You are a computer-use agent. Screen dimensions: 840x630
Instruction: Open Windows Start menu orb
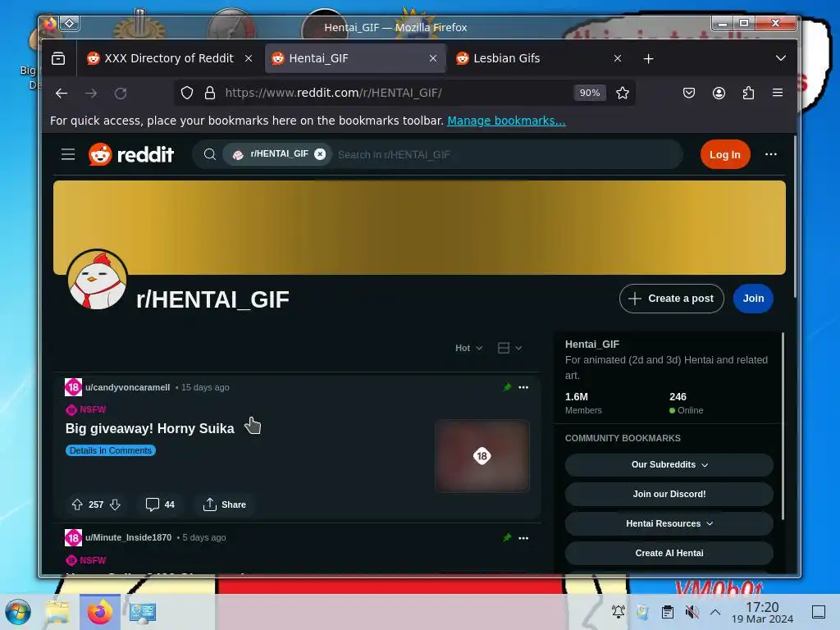[18, 612]
